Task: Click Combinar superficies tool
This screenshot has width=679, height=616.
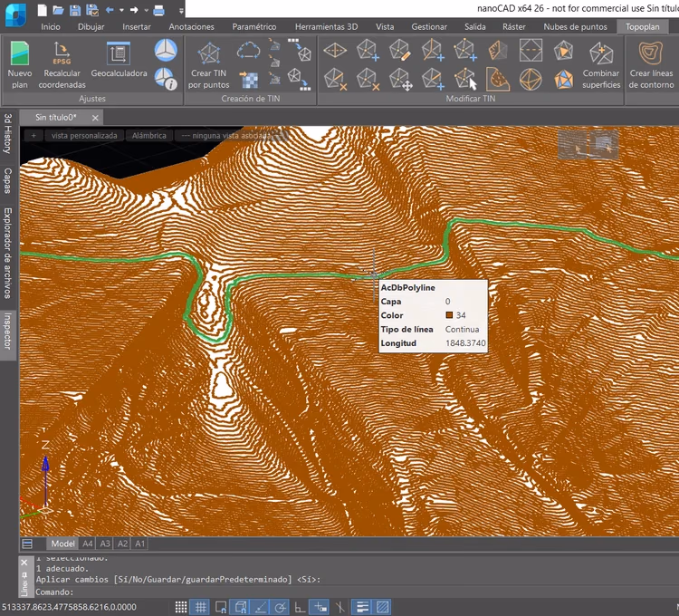Action: 601,65
